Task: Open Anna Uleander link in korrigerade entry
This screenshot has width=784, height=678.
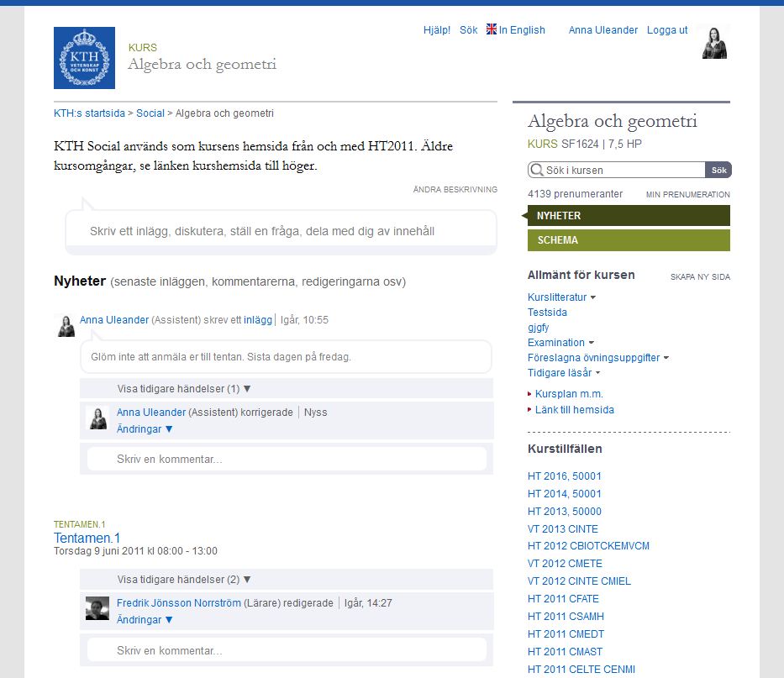Action: point(151,413)
